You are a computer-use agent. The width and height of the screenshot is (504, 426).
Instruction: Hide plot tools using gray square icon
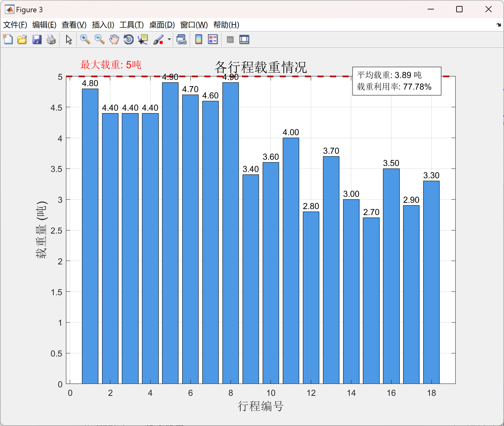pyautogui.click(x=230, y=39)
